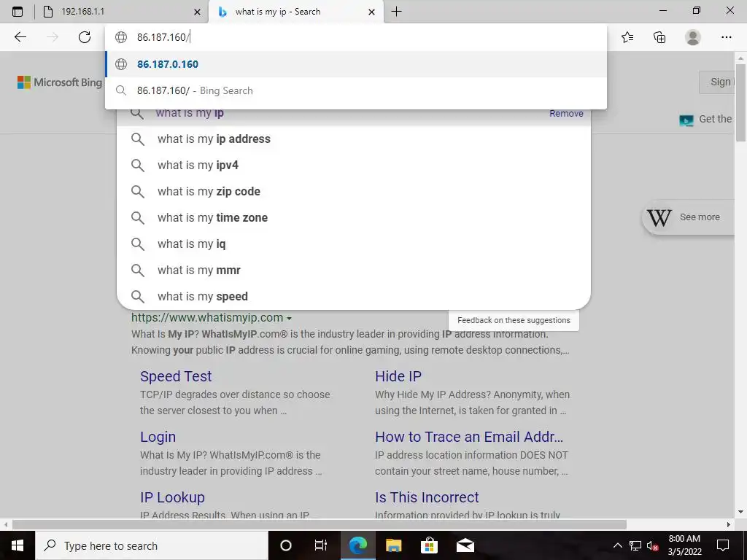Select 'what is my mmr' suggestion
Screen dimensions: 747x560
[354, 270]
